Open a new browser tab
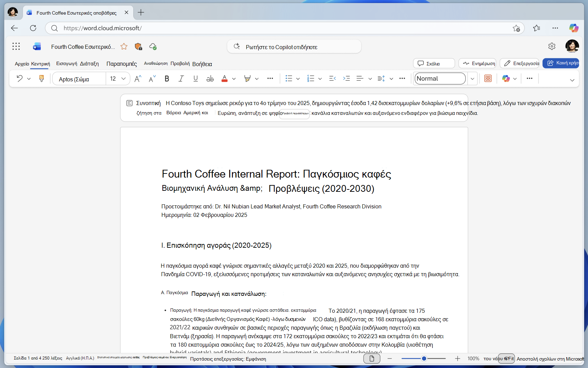Viewport: 588px width, 368px height. 141,13
